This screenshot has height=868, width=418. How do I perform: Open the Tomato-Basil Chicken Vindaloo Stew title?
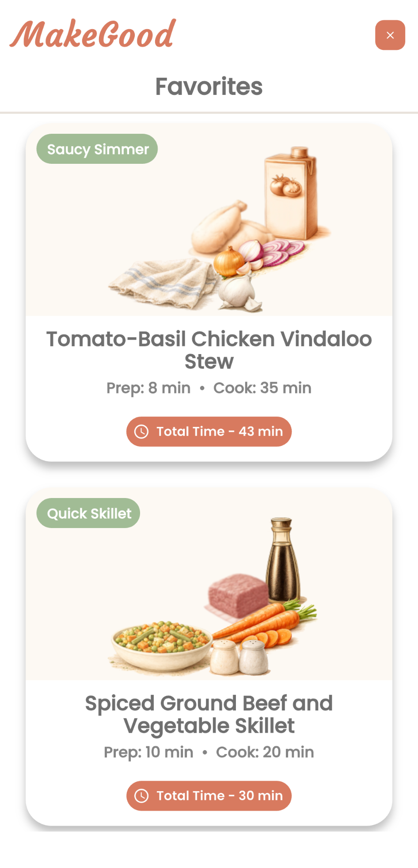coord(209,350)
